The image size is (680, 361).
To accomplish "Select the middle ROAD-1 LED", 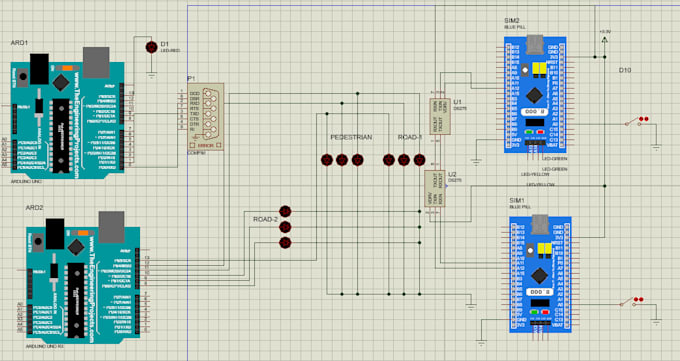I will coord(404,160).
